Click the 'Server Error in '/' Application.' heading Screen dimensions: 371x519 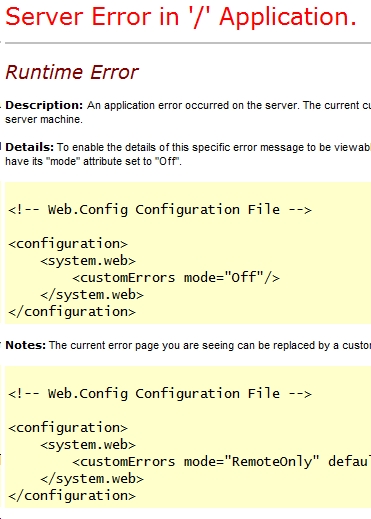click(181, 17)
